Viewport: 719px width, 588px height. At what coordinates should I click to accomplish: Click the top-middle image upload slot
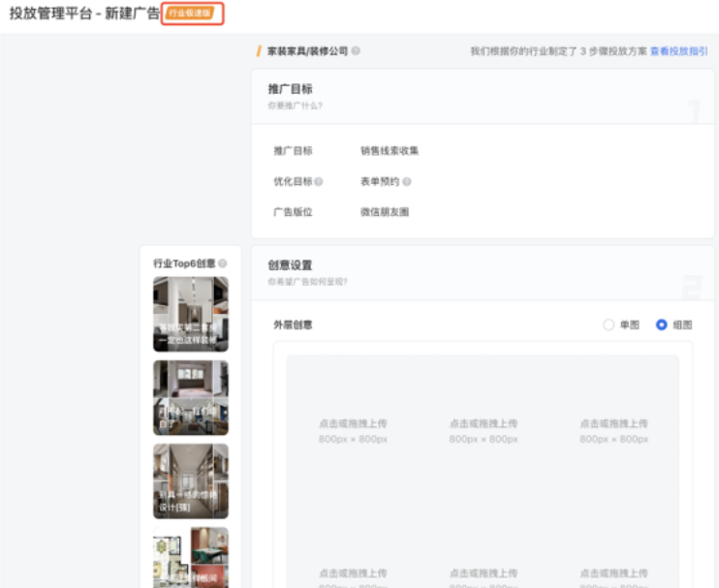tap(484, 431)
